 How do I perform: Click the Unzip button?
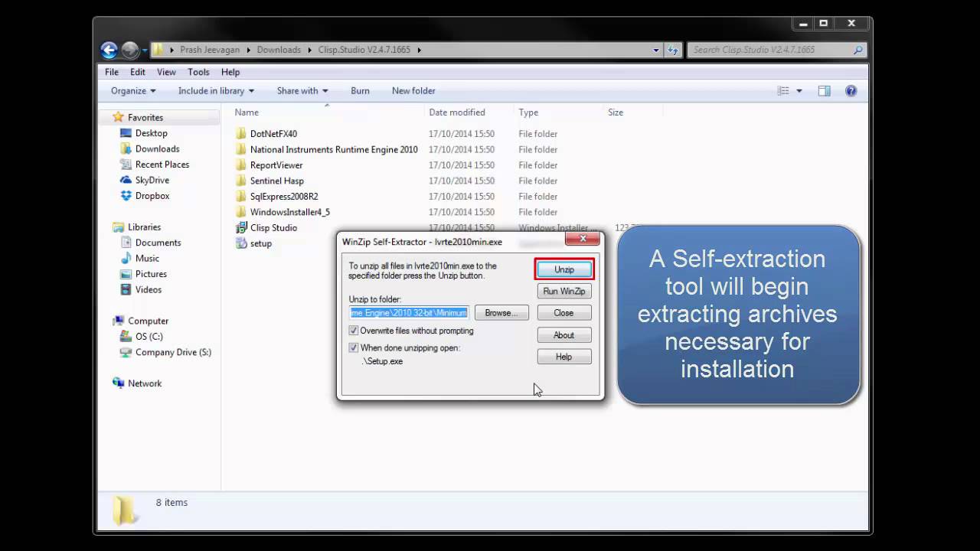click(564, 269)
